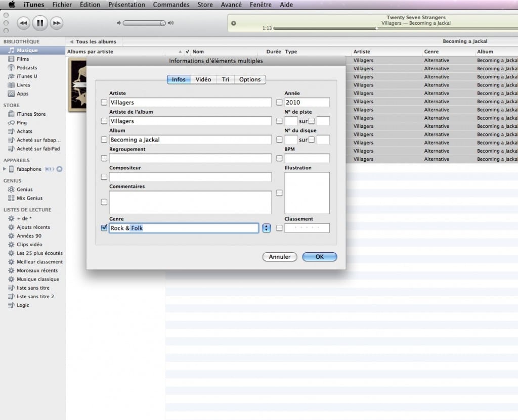Click the song progress bar

[396, 28]
